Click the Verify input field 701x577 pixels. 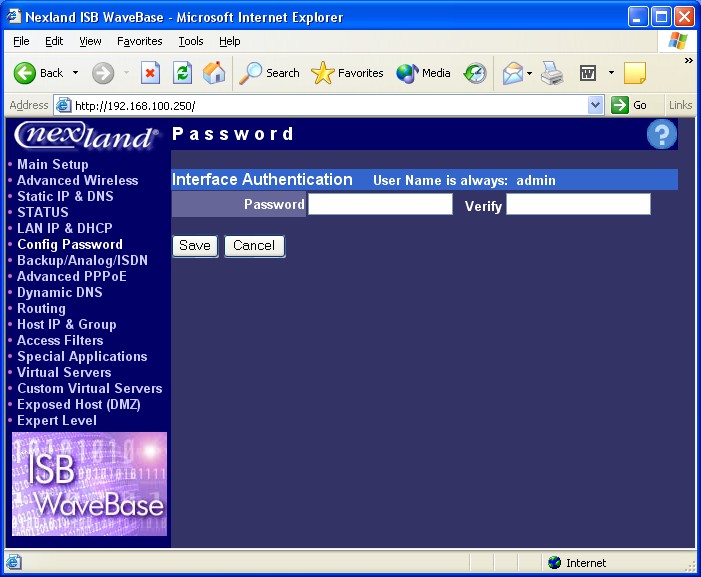(x=578, y=204)
